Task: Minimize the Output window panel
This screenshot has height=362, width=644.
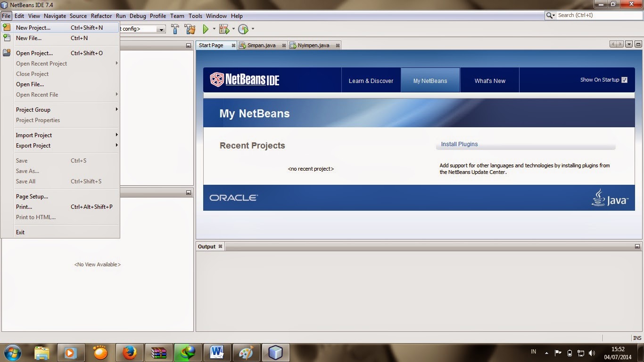Action: click(637, 247)
